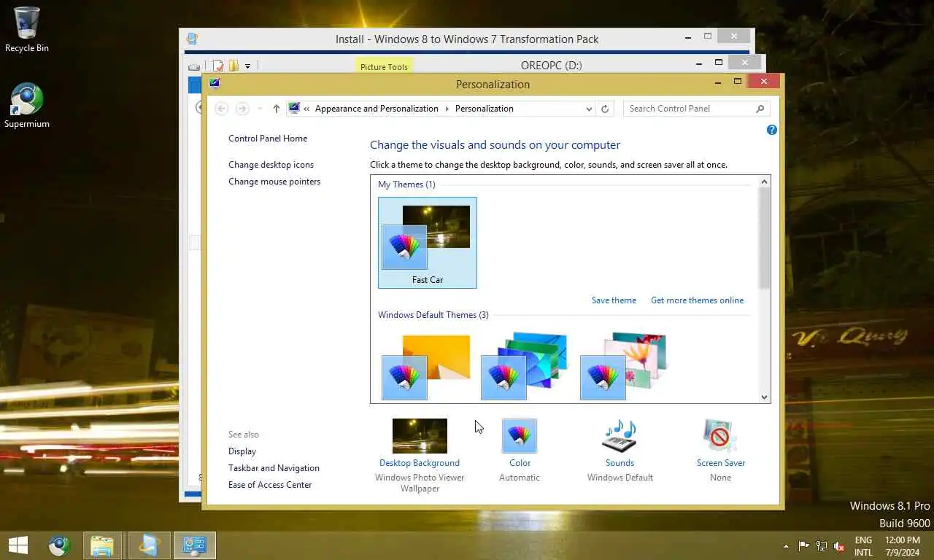Click Save theme link
This screenshot has width=934, height=560.
(x=614, y=300)
